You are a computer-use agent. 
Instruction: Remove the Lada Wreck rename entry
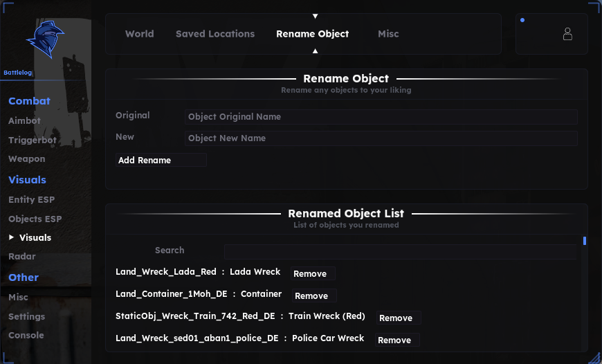(x=313, y=273)
